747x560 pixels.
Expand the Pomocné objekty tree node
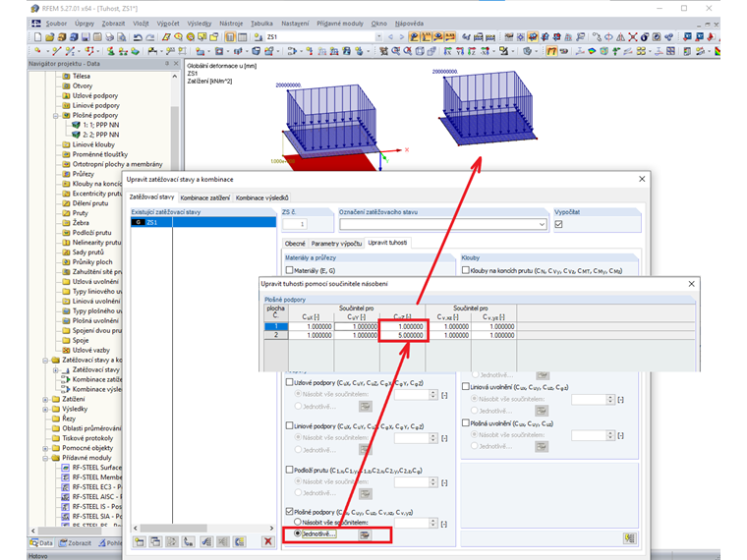click(45, 448)
